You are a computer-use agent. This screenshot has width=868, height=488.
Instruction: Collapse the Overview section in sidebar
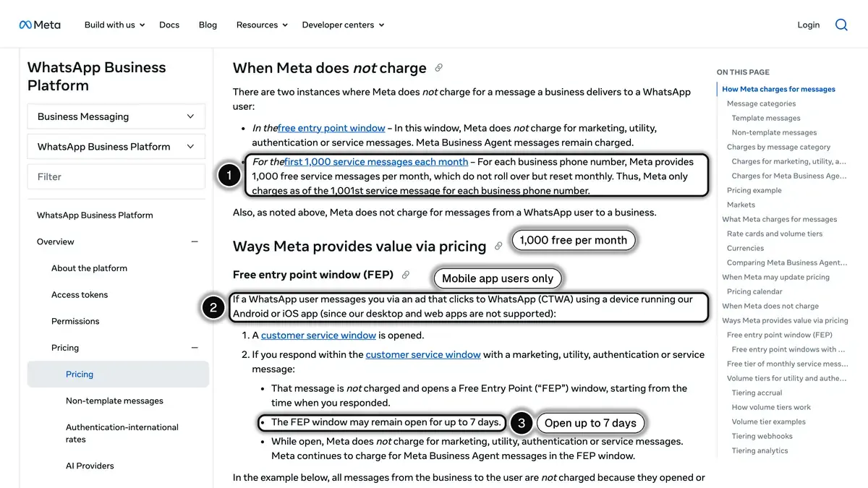click(x=195, y=241)
